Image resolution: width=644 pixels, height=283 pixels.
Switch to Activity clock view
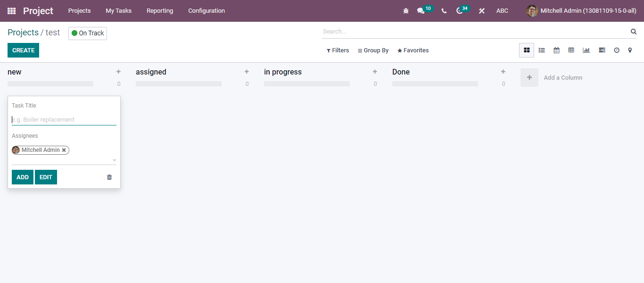(616, 50)
